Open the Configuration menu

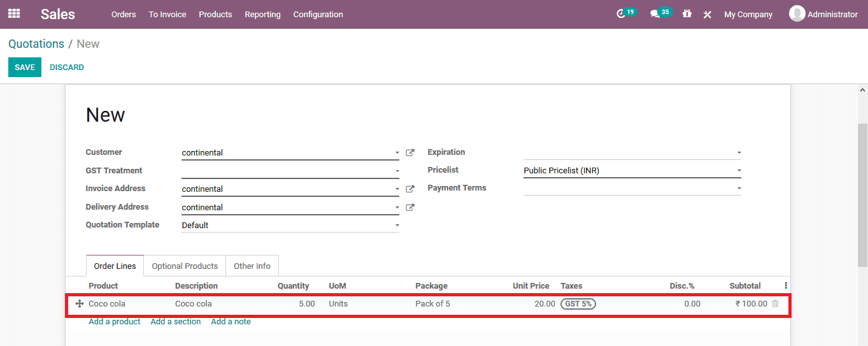tap(318, 14)
